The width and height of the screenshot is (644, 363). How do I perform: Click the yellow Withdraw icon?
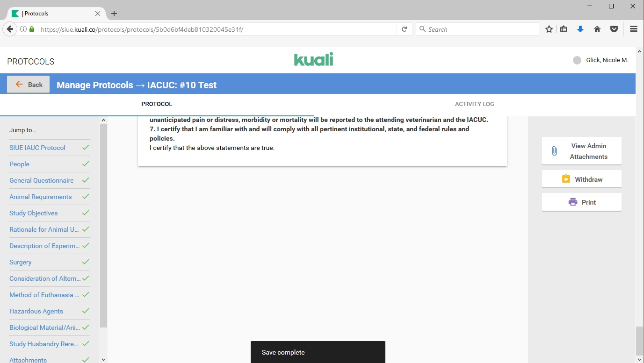566,179
